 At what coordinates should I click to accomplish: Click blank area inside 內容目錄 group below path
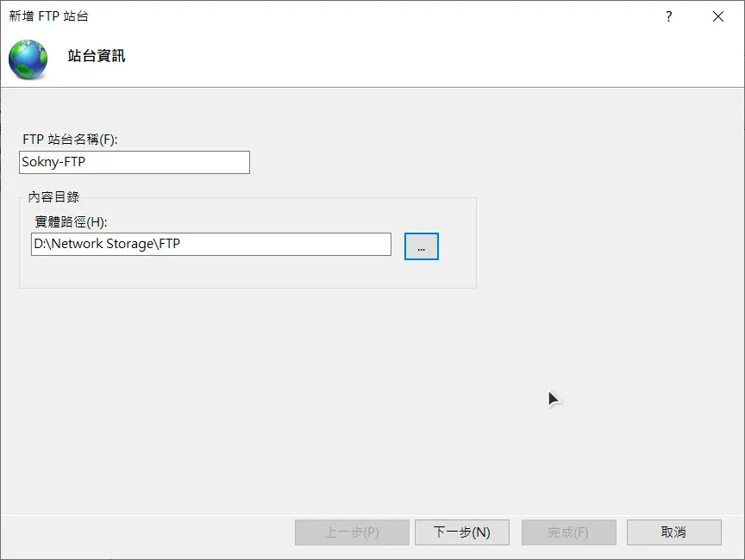point(241,272)
